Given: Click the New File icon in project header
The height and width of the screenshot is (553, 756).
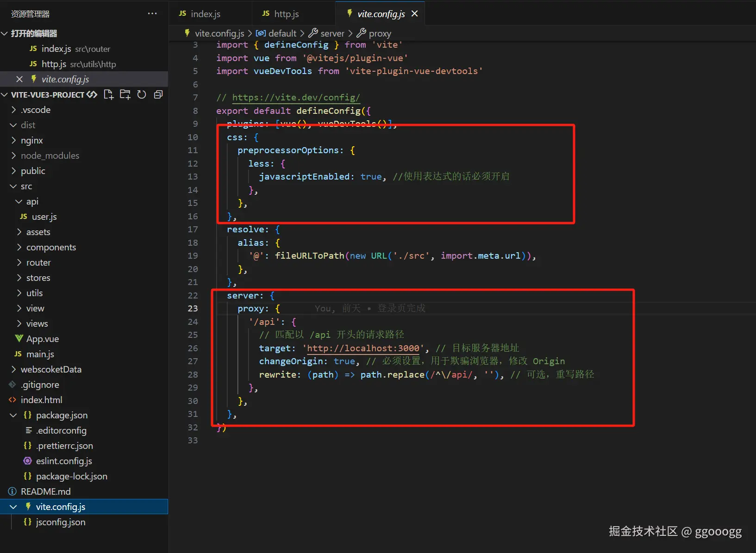Looking at the screenshot, I should [x=108, y=94].
